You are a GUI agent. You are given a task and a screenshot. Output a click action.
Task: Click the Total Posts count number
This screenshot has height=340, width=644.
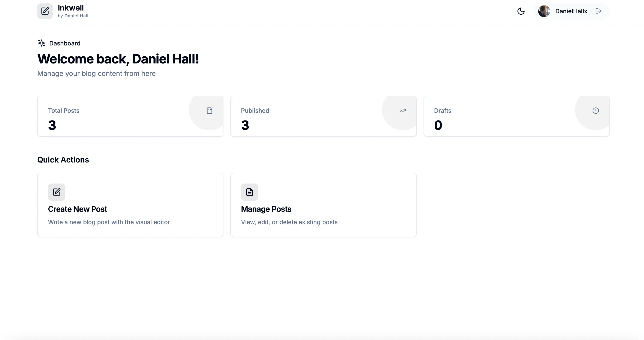(52, 125)
